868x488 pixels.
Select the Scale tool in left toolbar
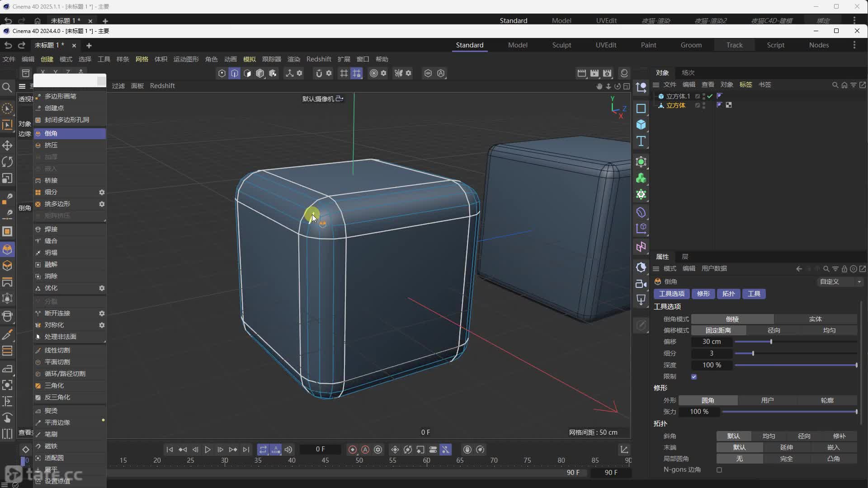point(7,178)
